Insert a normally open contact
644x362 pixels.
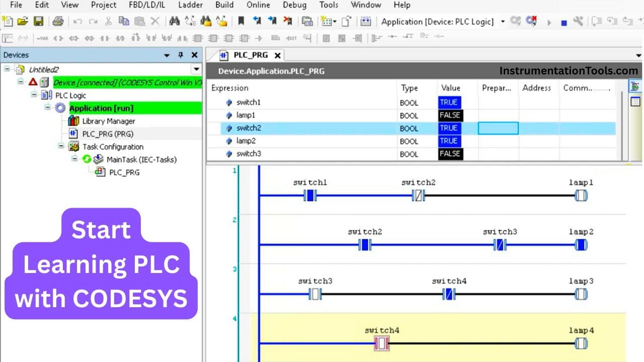[x=106, y=38]
